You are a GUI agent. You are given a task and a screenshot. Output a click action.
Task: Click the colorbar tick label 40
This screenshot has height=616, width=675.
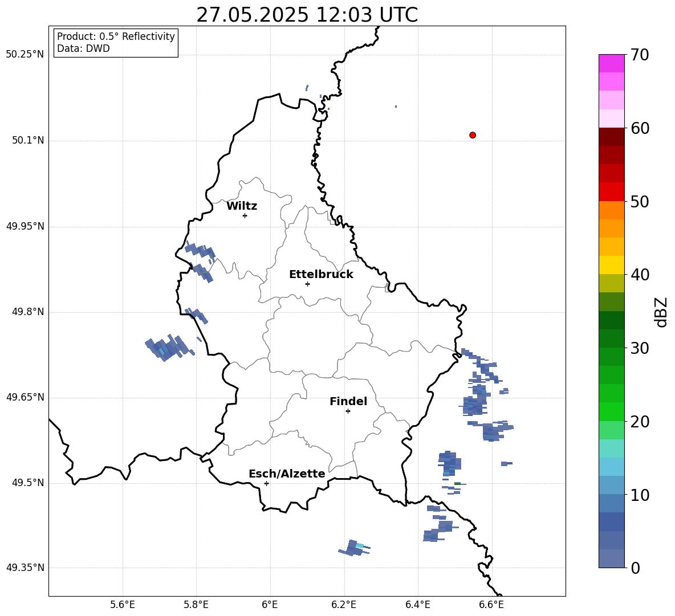point(640,275)
